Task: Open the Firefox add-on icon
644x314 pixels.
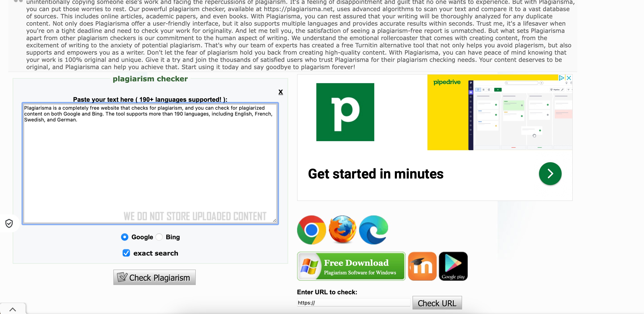Action: click(342, 230)
